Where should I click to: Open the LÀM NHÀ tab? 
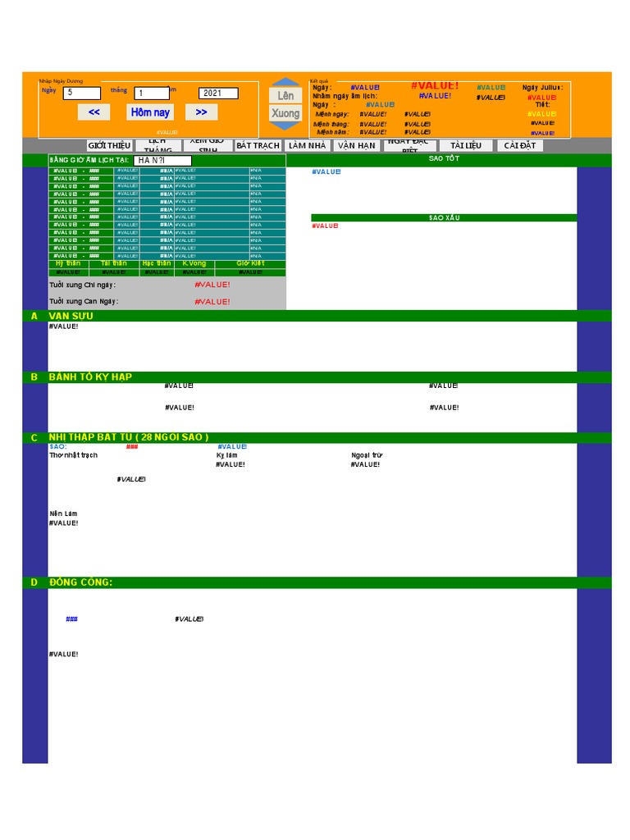307,146
